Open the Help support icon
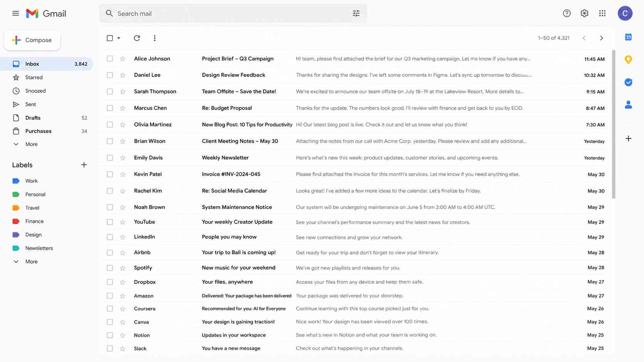This screenshot has height=362, width=644. point(567,13)
